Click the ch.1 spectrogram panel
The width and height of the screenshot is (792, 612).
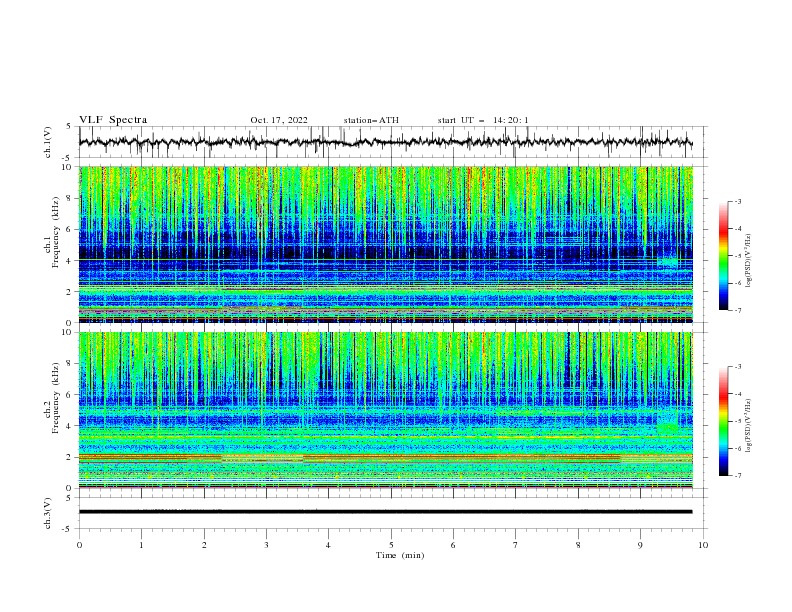click(386, 244)
